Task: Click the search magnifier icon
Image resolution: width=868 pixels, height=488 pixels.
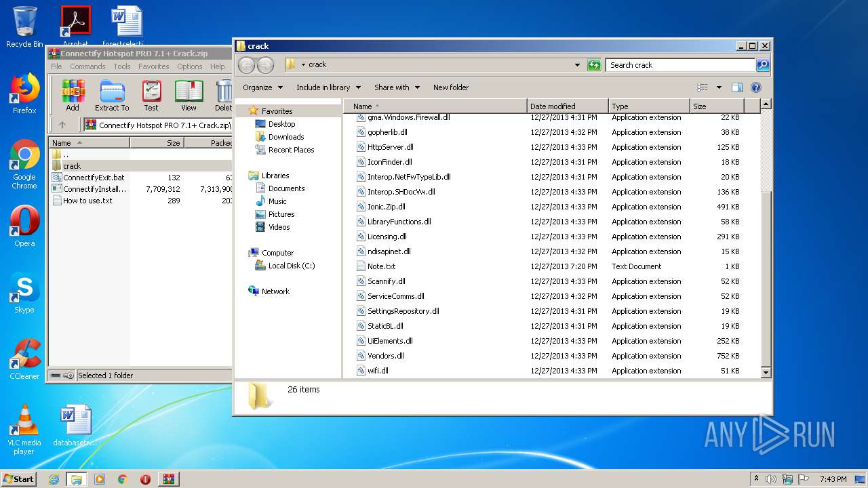Action: point(763,65)
